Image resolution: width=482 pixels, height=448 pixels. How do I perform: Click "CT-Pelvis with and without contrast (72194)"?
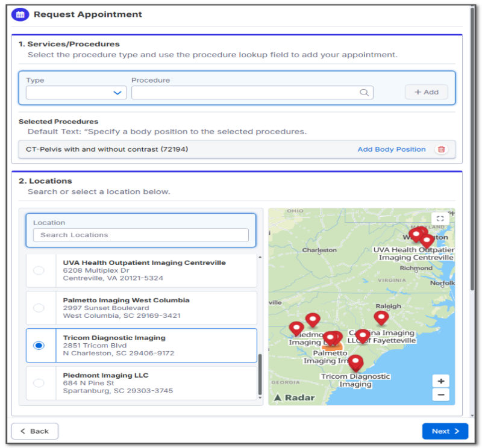pyautogui.click(x=107, y=149)
